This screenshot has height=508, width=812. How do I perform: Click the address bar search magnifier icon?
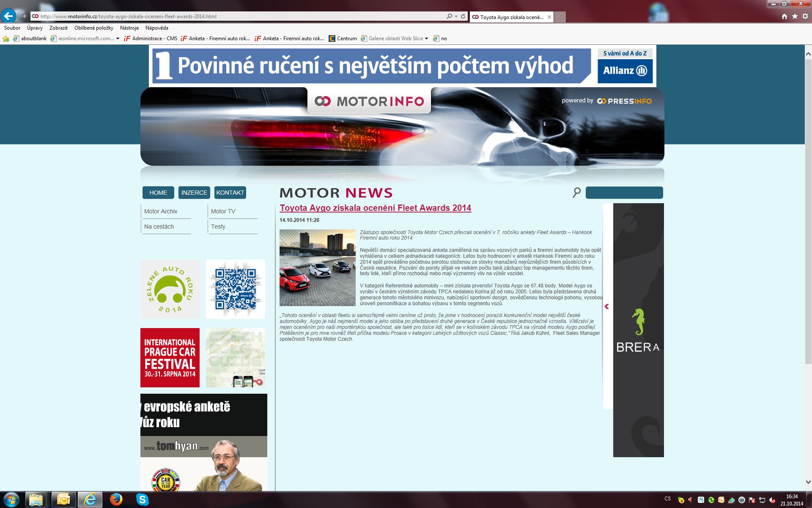tap(449, 17)
